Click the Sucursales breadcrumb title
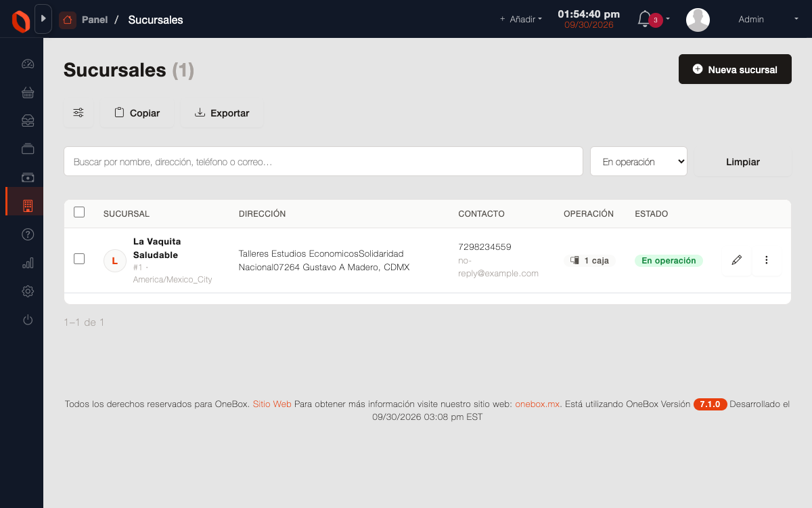Viewport: 812px width, 508px height. coord(156,20)
